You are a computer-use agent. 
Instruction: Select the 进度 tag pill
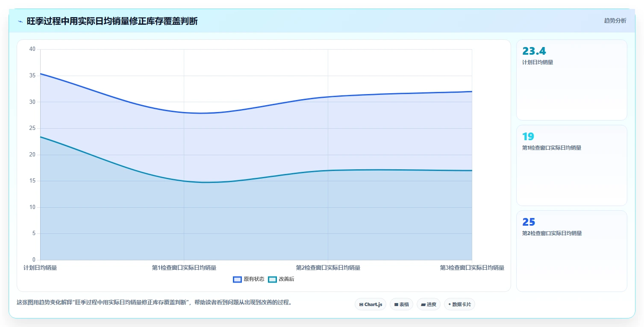[x=428, y=304]
